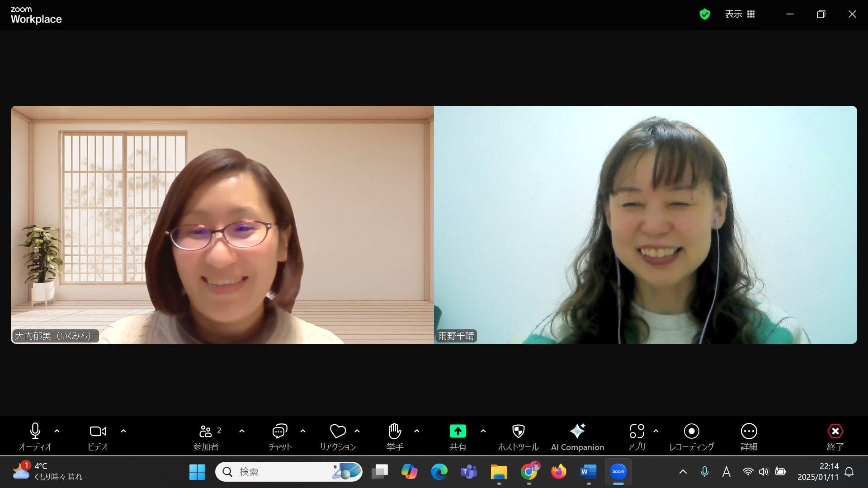The width and height of the screenshot is (868, 488).
Task: Select 雨野千晴's video tile
Action: pyautogui.click(x=645, y=225)
